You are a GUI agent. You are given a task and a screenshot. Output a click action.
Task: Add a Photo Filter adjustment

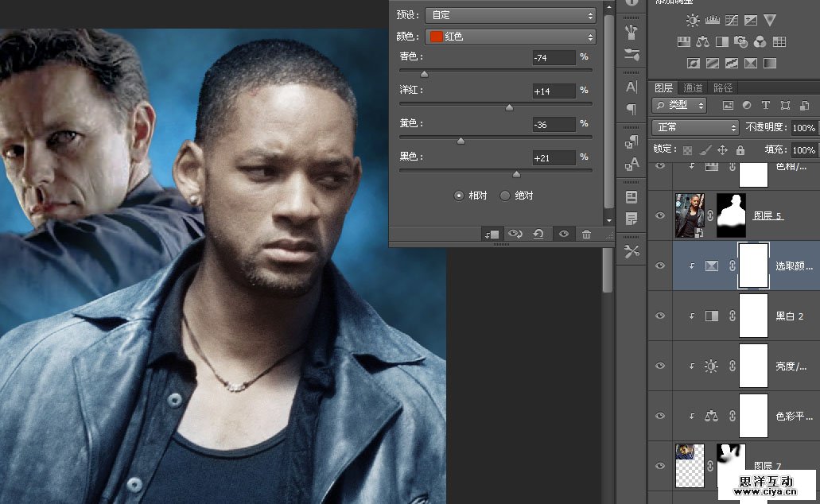tap(741, 42)
